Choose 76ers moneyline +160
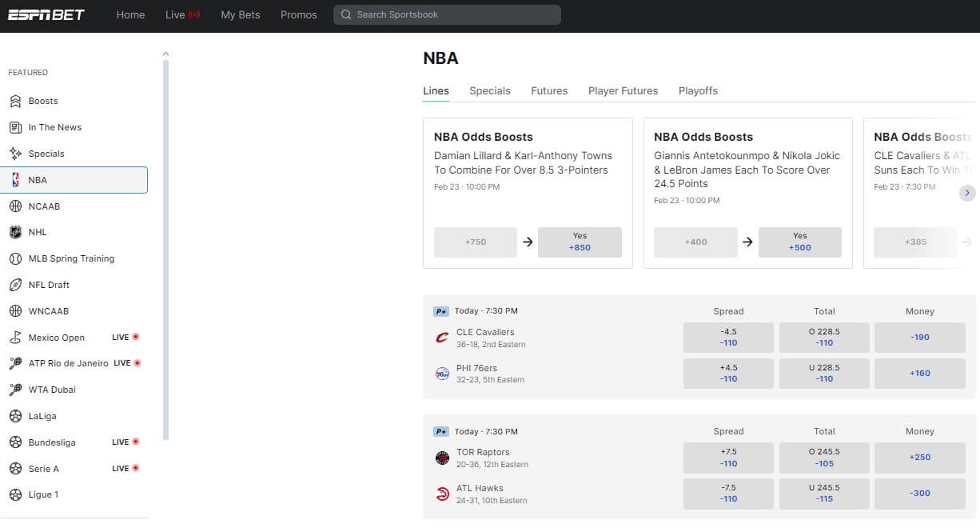 920,374
